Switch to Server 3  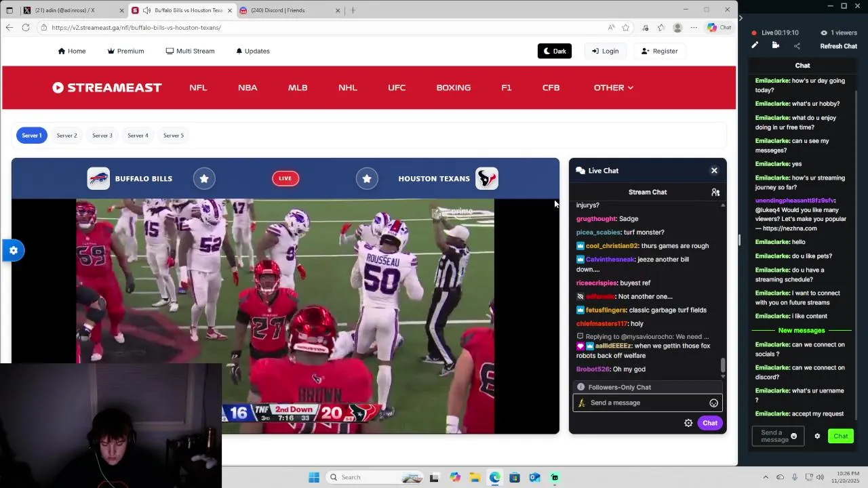(x=102, y=136)
